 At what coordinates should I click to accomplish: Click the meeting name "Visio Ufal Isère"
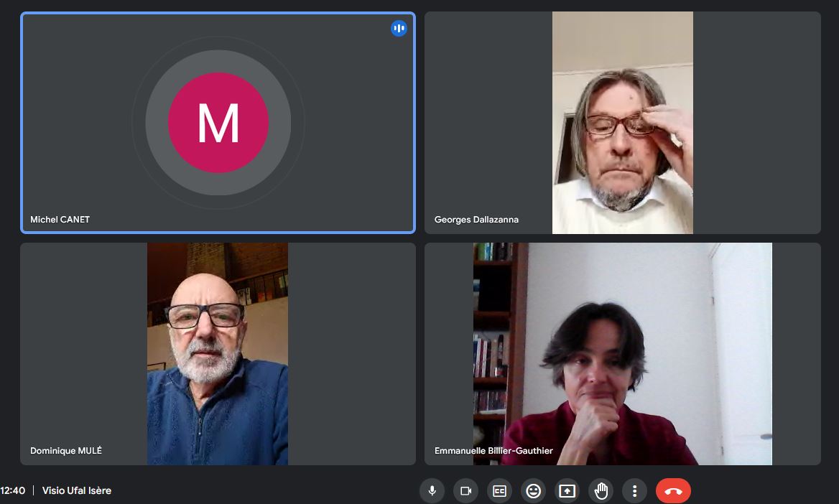[77, 491]
